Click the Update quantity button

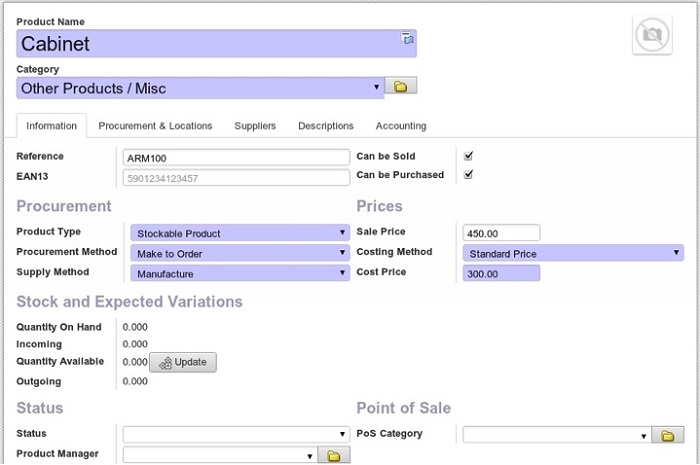(x=183, y=362)
